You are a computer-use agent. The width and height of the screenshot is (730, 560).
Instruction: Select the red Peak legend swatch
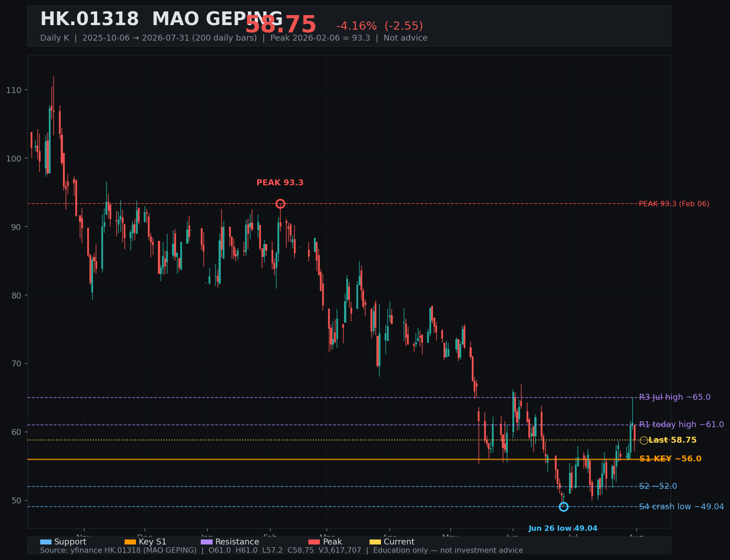pyautogui.click(x=314, y=542)
